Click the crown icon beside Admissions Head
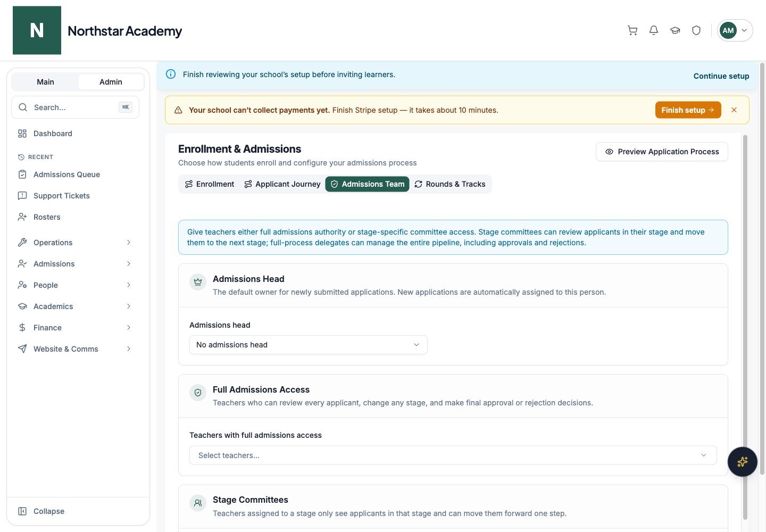The image size is (766, 532). click(x=198, y=282)
